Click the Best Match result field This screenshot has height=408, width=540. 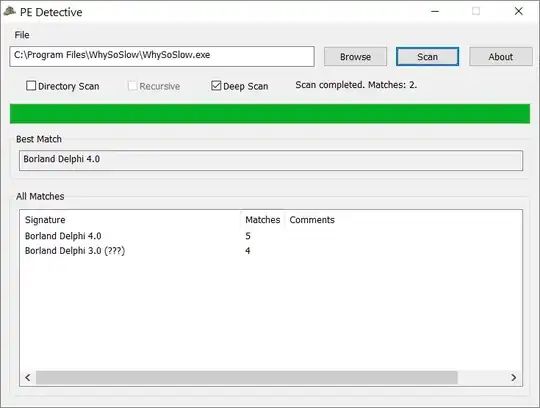(x=271, y=160)
